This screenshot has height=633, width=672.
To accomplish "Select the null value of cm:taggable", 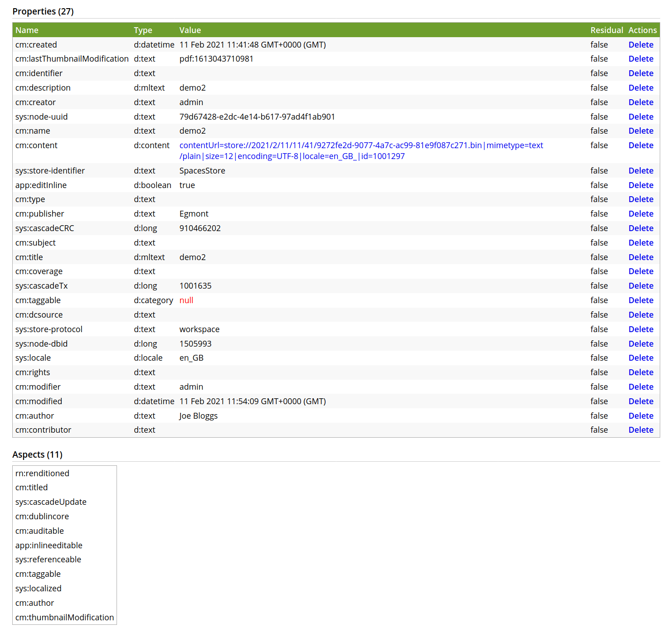I will click(186, 300).
